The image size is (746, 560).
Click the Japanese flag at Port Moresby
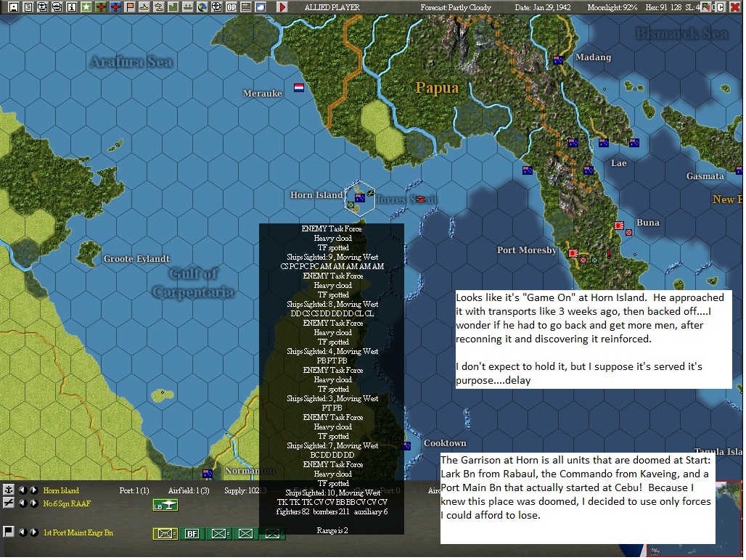click(573, 253)
